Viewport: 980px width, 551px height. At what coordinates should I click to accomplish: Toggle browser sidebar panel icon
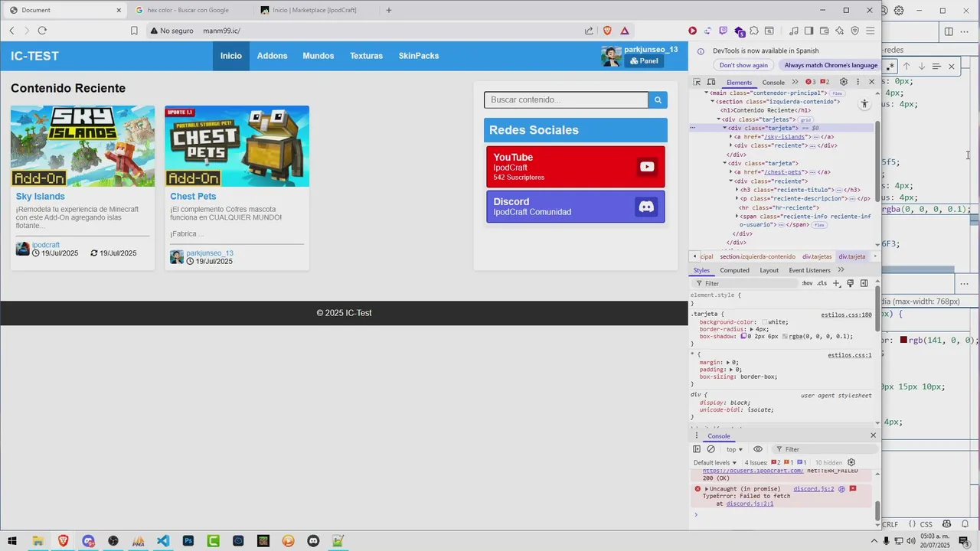[x=810, y=31]
